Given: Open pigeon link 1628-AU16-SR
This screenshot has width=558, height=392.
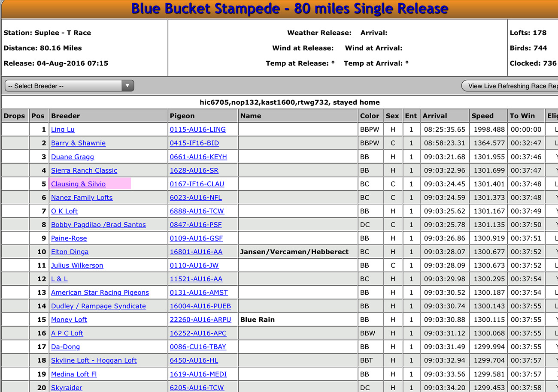Looking at the screenshot, I should 194,170.
